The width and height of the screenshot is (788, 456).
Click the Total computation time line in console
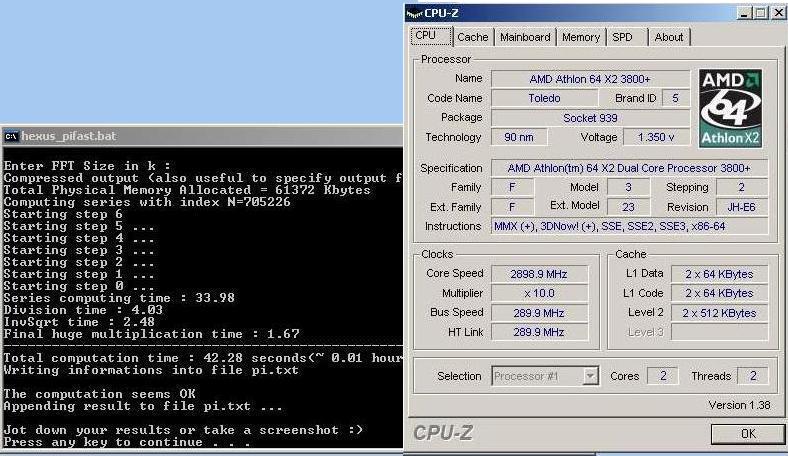tap(203, 358)
